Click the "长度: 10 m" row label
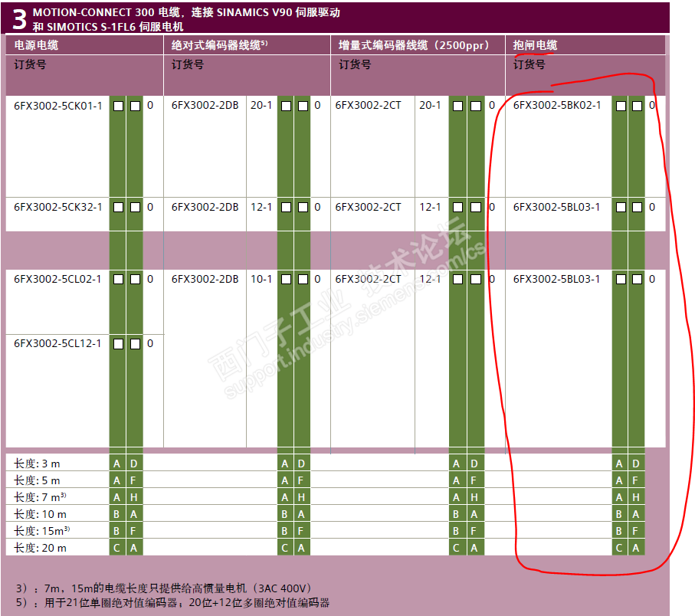The width and height of the screenshot is (695, 616). (x=40, y=515)
